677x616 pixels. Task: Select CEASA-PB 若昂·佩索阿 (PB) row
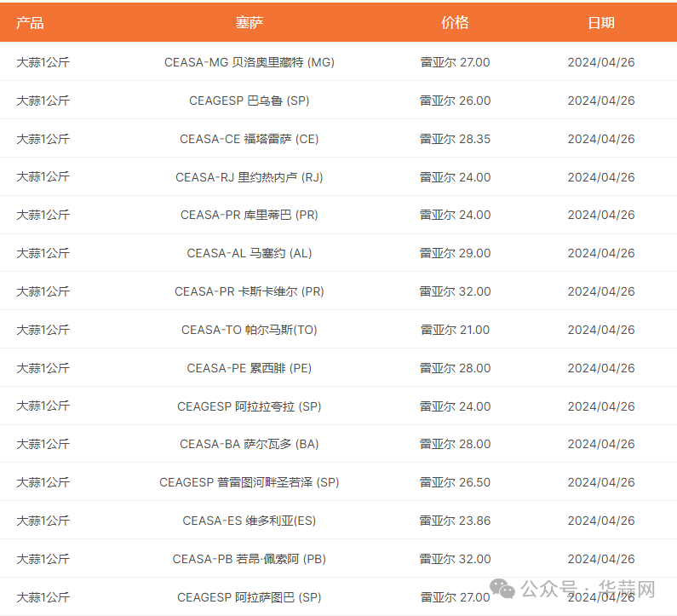[249, 559]
